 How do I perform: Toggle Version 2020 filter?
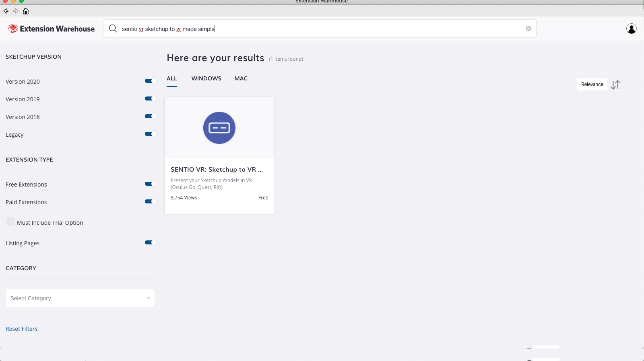pyautogui.click(x=151, y=81)
